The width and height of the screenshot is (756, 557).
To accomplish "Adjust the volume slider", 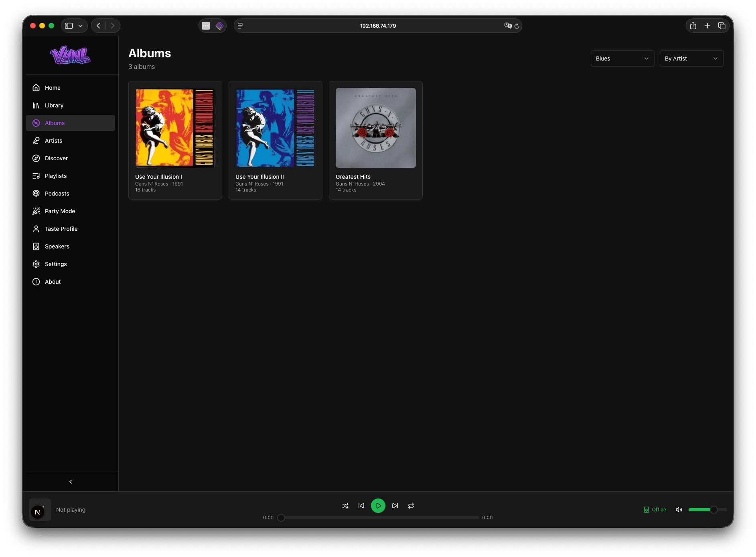I will (707, 510).
